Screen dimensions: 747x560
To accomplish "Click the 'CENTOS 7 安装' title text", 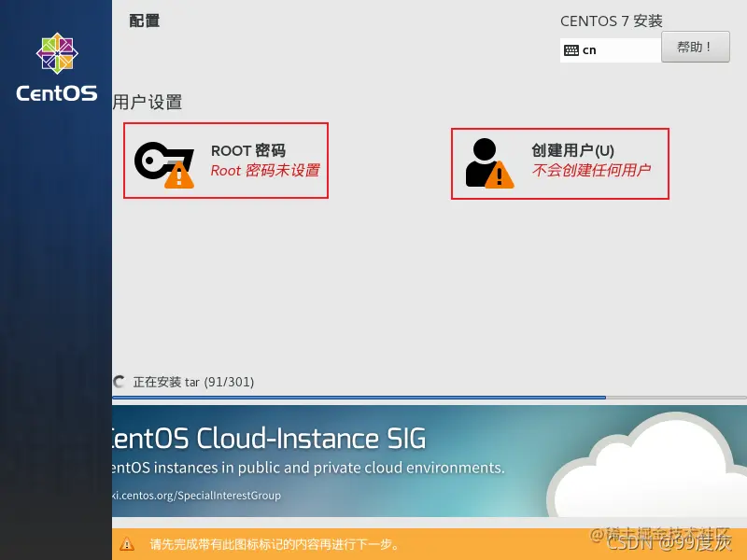I will 612,21.
